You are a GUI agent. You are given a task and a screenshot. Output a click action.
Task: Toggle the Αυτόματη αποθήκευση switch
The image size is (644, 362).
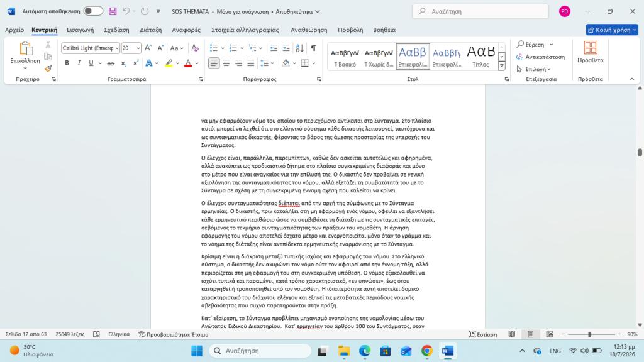pos(93,11)
